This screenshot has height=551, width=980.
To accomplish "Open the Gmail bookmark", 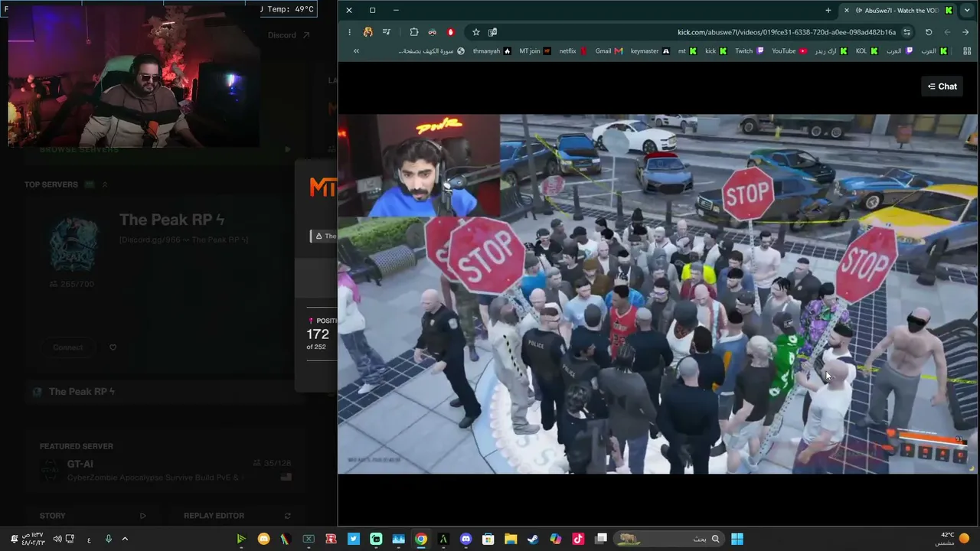I will pyautogui.click(x=609, y=51).
